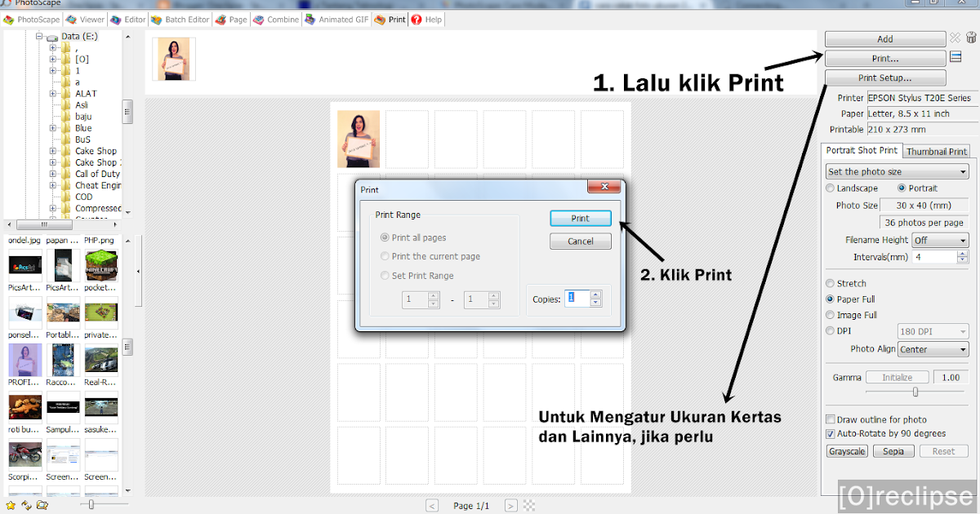980x514 pixels.
Task: Click the Intervals(mm) stepper arrows
Action: [963, 257]
